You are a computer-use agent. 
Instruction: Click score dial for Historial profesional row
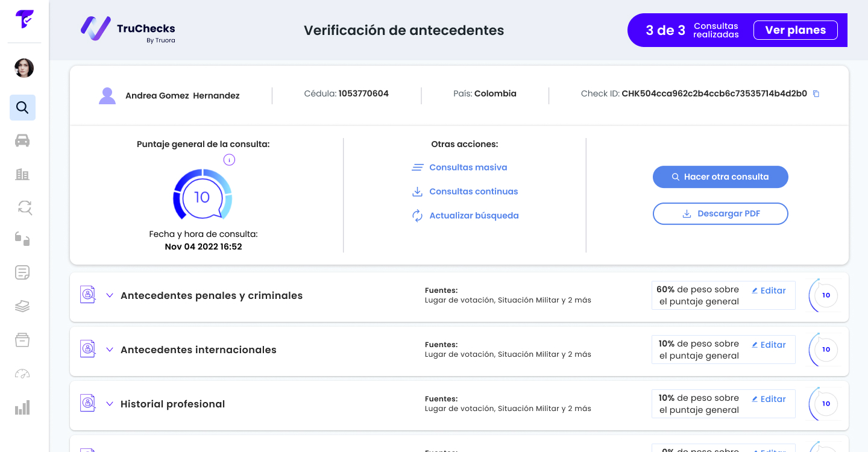824,404
